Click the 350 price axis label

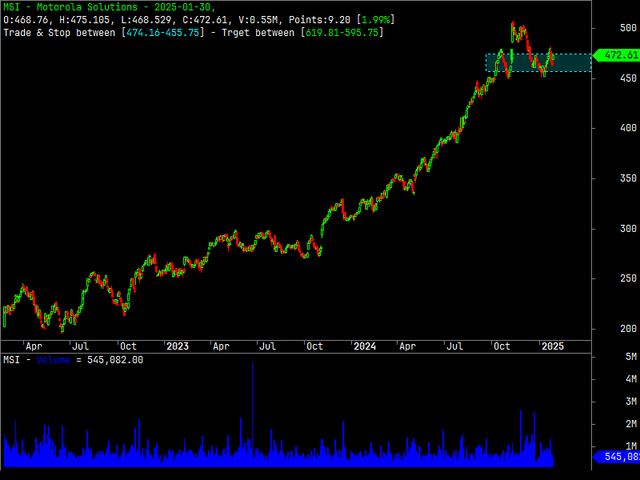(x=628, y=178)
